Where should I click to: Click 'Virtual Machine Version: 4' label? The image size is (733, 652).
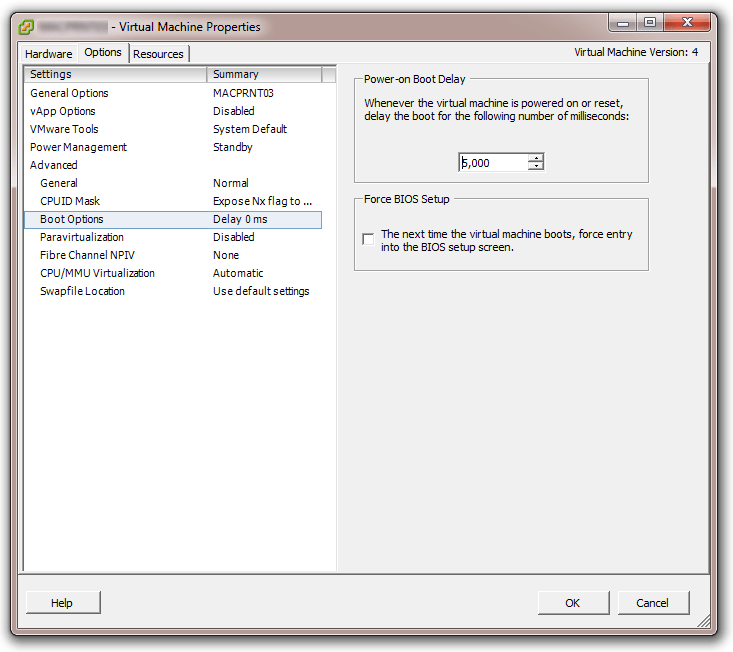click(x=636, y=52)
